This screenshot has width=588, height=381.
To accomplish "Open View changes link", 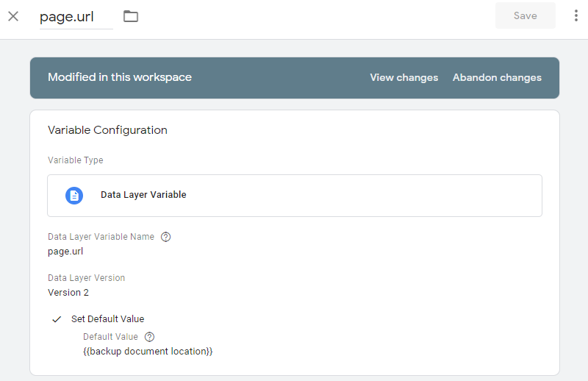I will (404, 77).
